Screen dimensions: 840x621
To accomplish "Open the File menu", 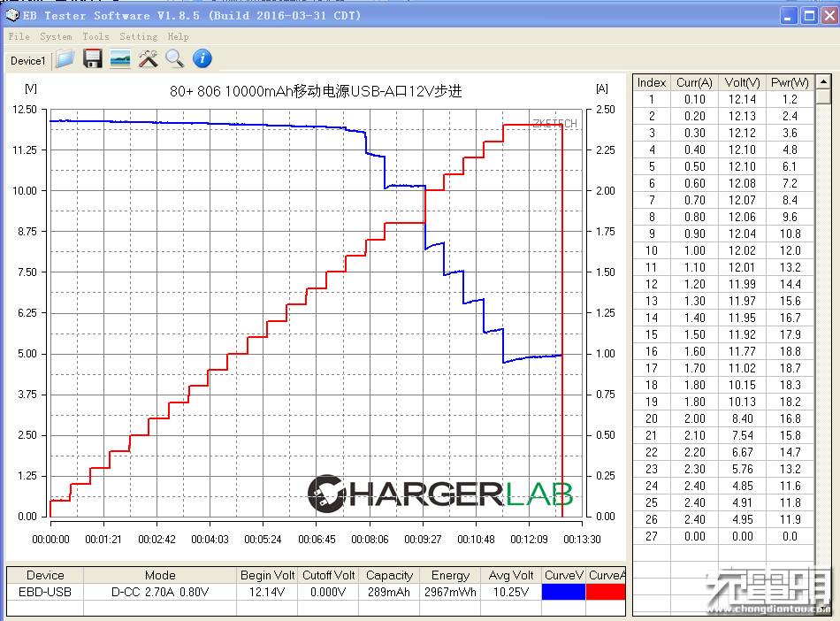I will pos(19,36).
